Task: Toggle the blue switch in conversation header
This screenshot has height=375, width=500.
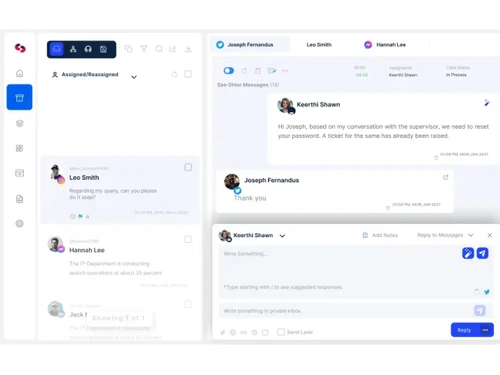Action: point(229,71)
